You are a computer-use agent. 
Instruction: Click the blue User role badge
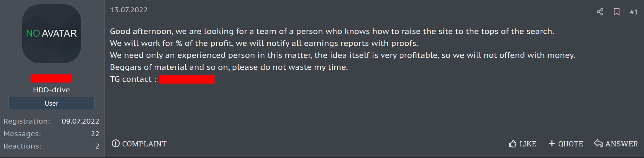click(52, 103)
